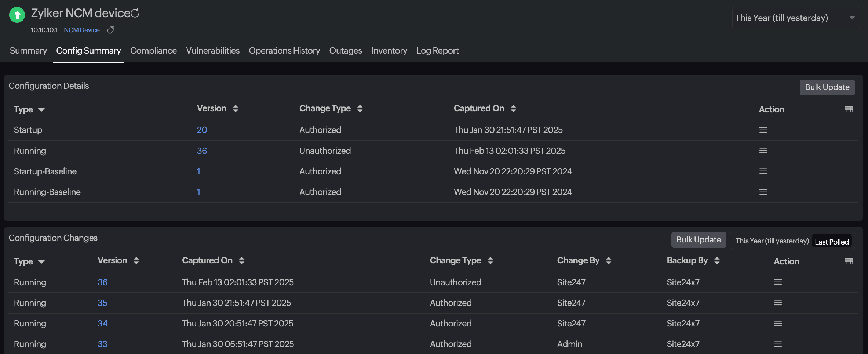868x354 pixels.
Task: Open Type filter in Configuration Details
Action: tap(41, 109)
